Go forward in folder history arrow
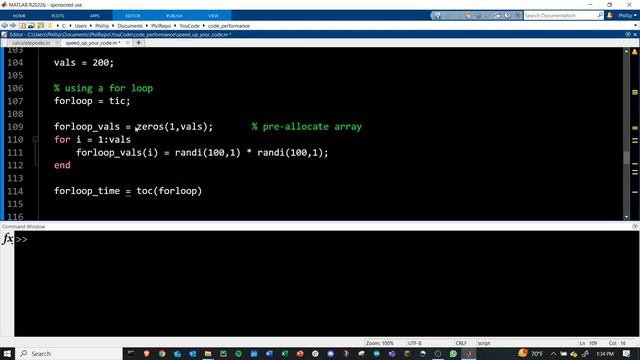 click(x=13, y=26)
